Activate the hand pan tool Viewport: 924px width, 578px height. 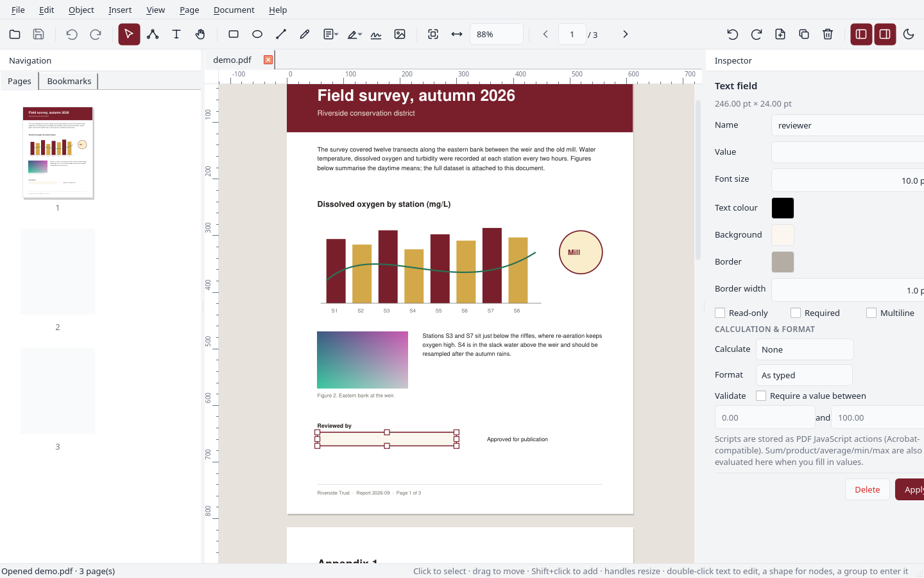(x=200, y=34)
